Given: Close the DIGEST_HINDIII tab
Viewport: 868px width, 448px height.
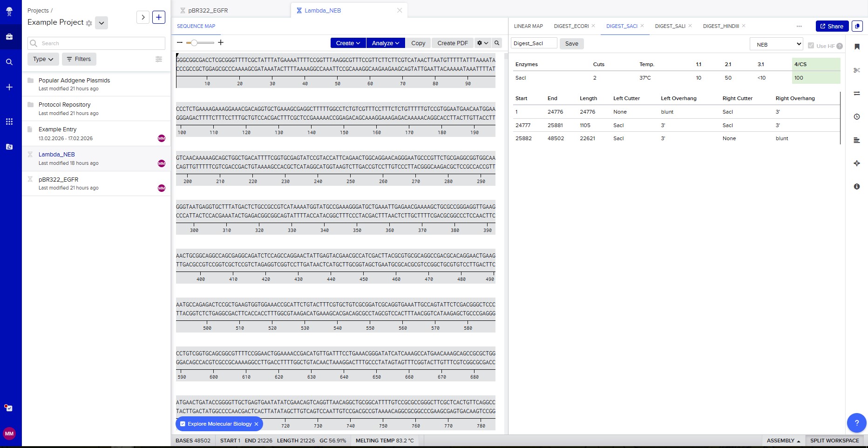Looking at the screenshot, I should [744, 26].
